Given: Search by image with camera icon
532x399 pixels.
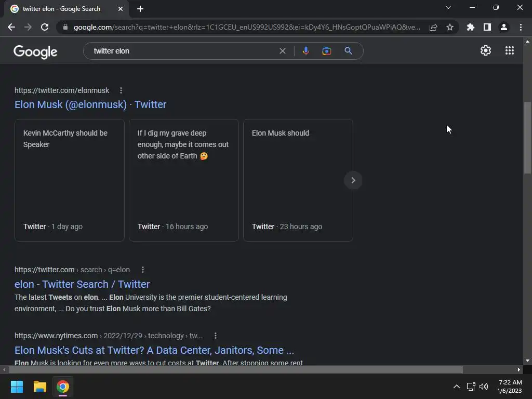Looking at the screenshot, I should pyautogui.click(x=326, y=51).
